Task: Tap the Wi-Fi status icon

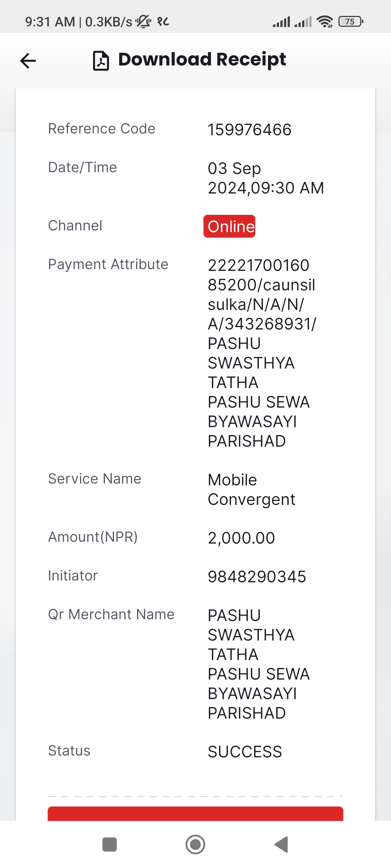Action: (x=325, y=22)
